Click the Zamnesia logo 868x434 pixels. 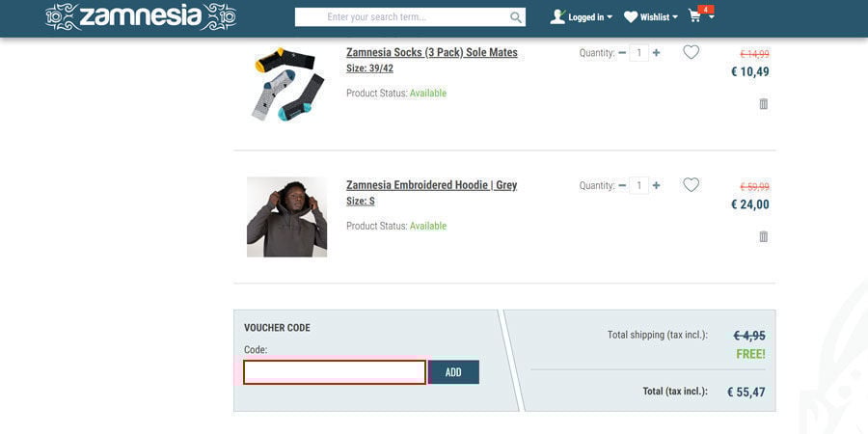(x=141, y=16)
